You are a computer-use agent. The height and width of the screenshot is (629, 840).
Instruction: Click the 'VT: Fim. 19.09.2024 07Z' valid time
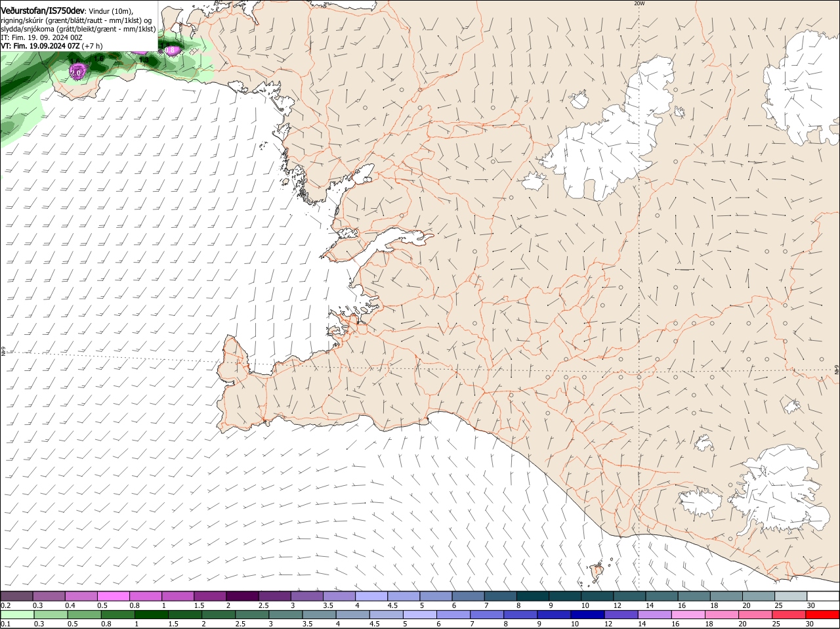coord(41,46)
